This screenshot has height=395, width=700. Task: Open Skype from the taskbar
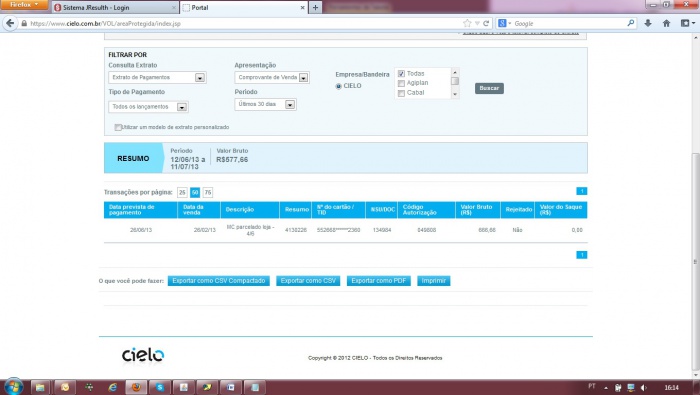[160, 387]
